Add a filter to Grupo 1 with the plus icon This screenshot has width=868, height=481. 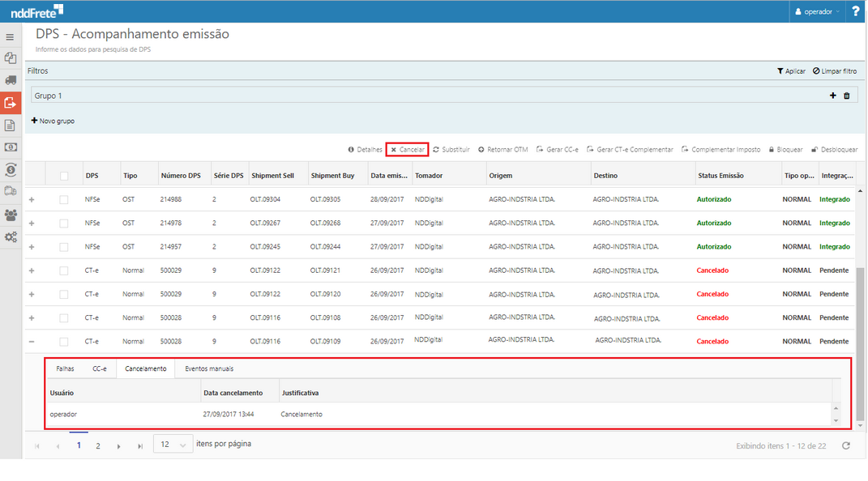[x=832, y=96]
